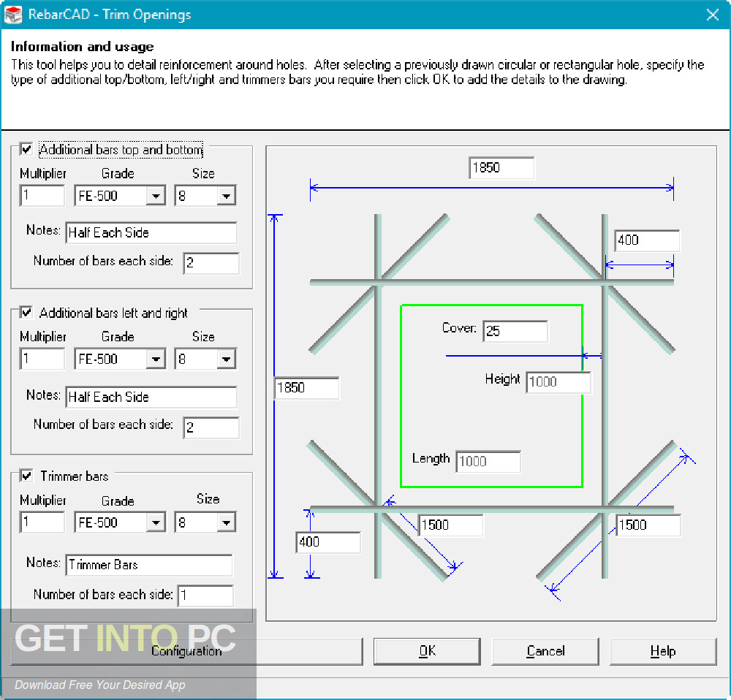
Task: Click the Height field showing 1000
Action: tap(558, 382)
